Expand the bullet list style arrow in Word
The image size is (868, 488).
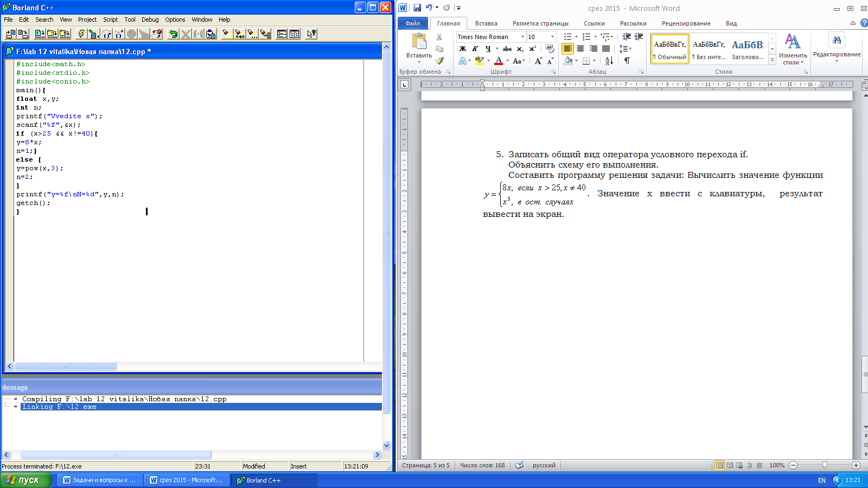point(576,37)
